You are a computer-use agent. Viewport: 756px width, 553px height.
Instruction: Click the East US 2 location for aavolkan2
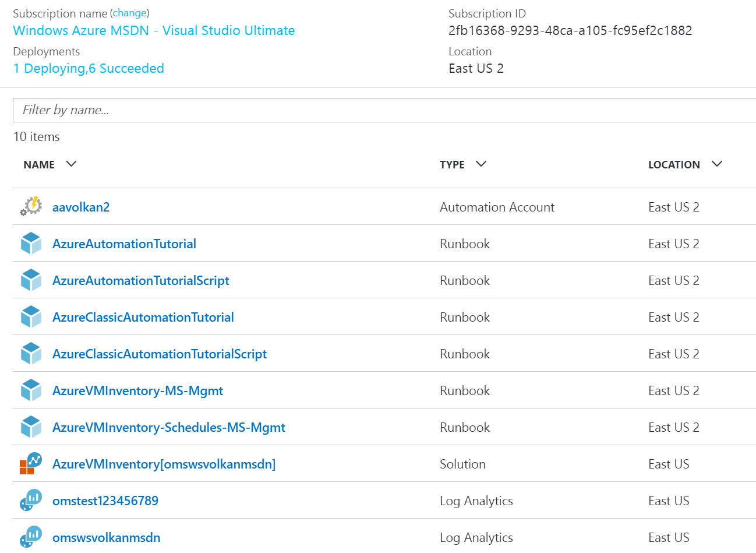coord(674,207)
